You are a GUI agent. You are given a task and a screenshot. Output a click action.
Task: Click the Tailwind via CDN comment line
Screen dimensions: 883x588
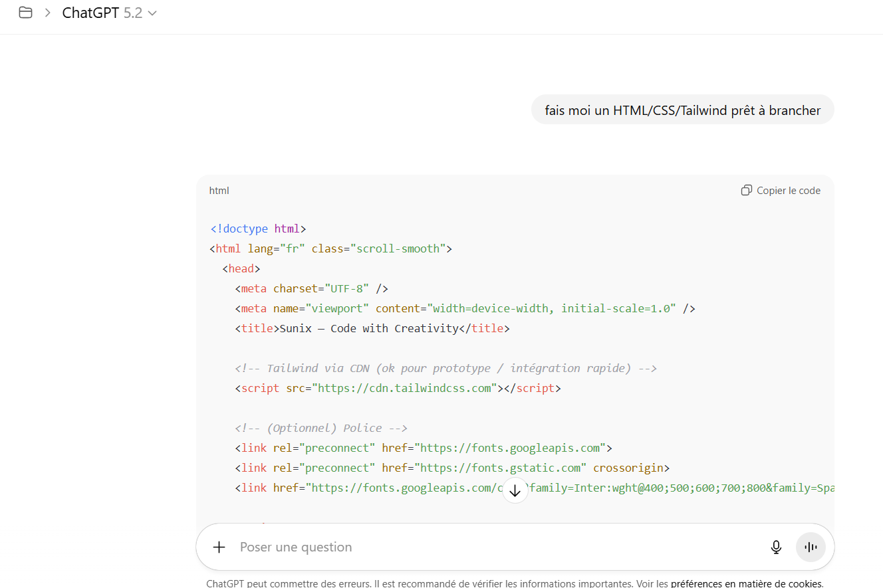point(445,368)
